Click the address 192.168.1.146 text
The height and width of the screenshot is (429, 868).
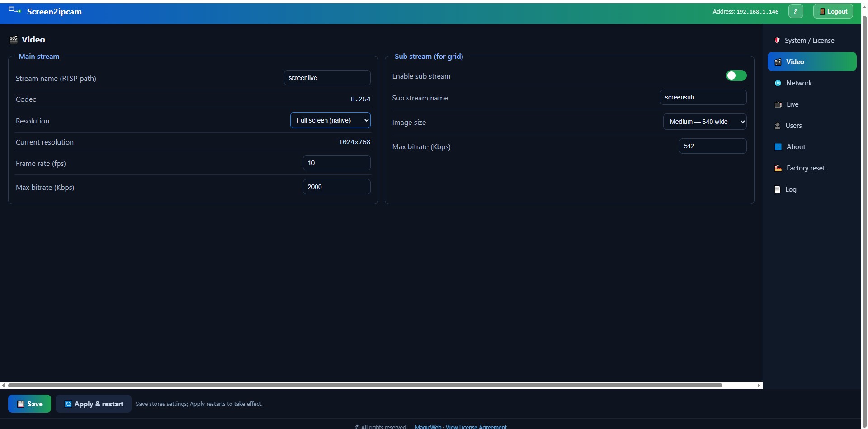tap(757, 12)
